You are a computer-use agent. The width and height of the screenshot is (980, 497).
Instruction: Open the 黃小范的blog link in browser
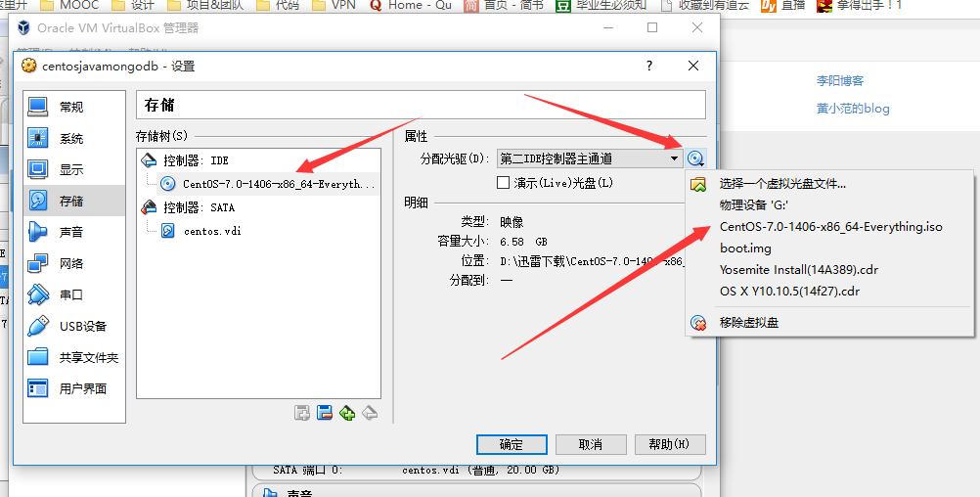tap(853, 109)
